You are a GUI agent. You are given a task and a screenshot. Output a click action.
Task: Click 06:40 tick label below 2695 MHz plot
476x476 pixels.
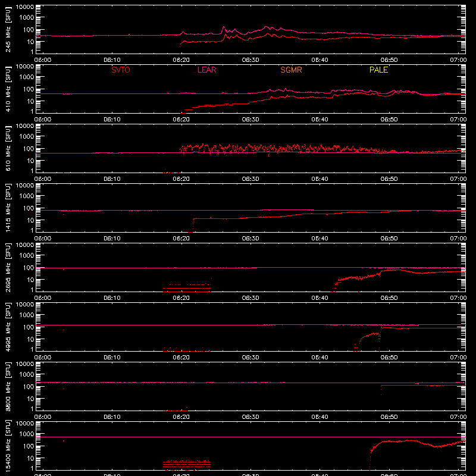coord(320,298)
